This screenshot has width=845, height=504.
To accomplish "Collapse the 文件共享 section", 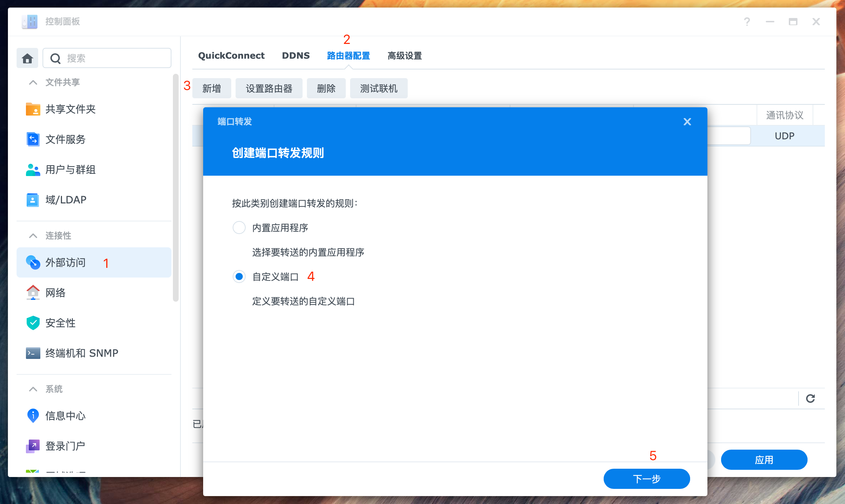I will [33, 82].
